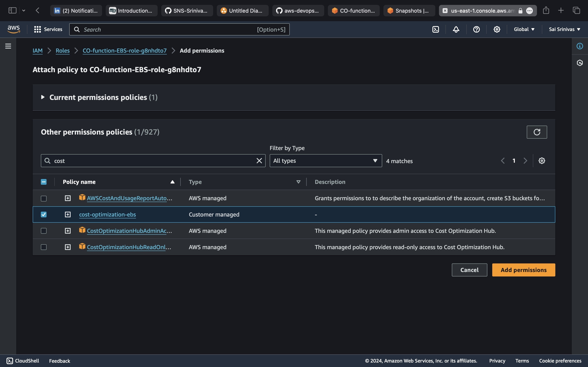Image resolution: width=588 pixels, height=367 pixels.
Task: Uncheck the cost-optimization-ebs policy
Action: 43,214
